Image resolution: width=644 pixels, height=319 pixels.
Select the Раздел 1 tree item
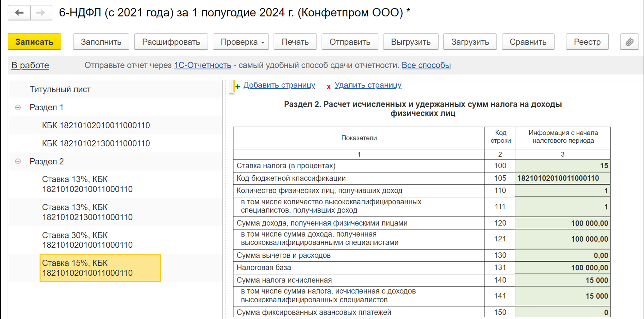click(47, 108)
